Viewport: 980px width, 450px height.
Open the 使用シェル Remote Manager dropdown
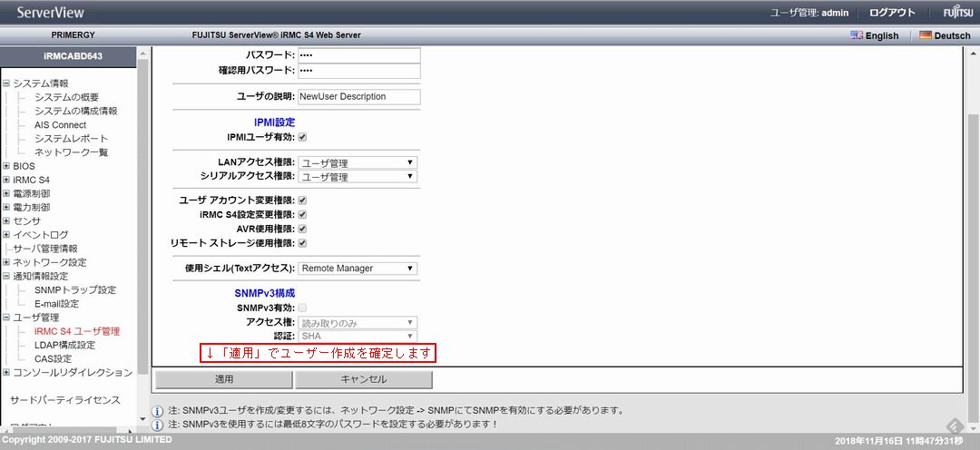click(358, 269)
